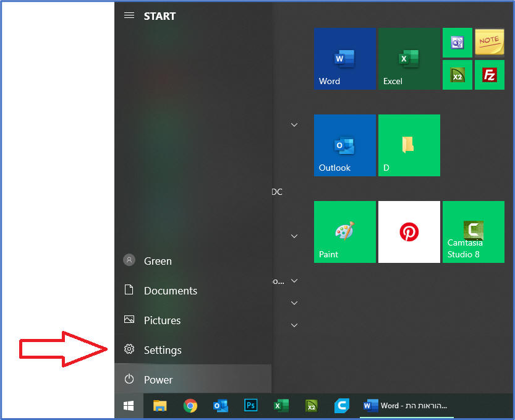Click the Power button
Viewport: 515px width, 420px height.
click(x=158, y=380)
